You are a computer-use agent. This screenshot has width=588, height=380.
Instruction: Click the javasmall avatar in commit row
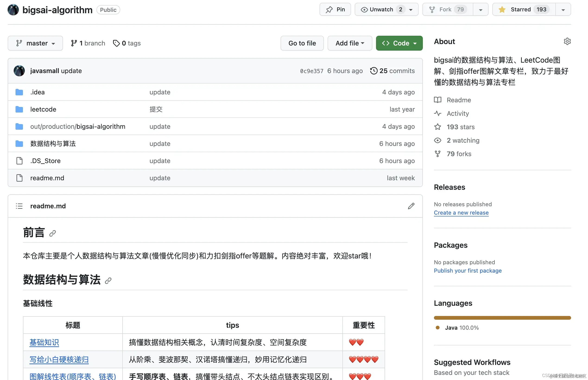click(x=19, y=71)
